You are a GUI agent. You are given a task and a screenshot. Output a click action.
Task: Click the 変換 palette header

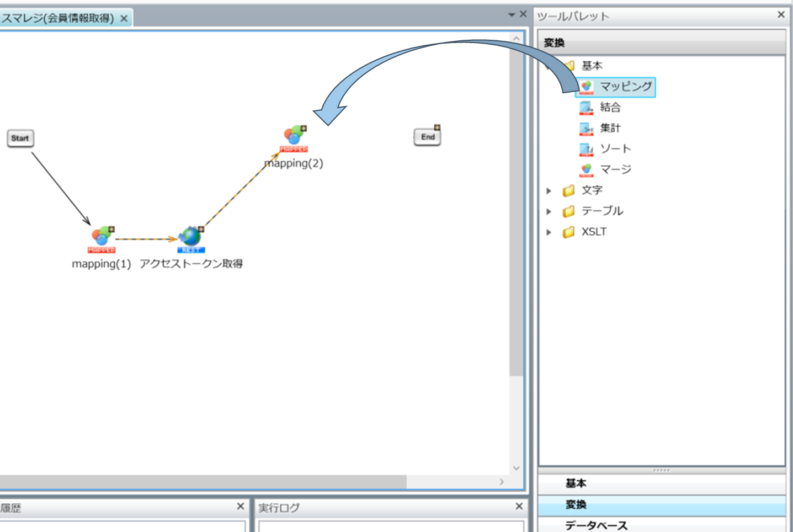click(x=662, y=42)
